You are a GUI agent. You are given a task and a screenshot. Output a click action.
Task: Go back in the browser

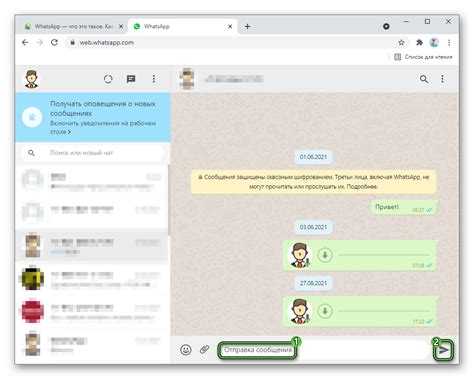[25, 43]
